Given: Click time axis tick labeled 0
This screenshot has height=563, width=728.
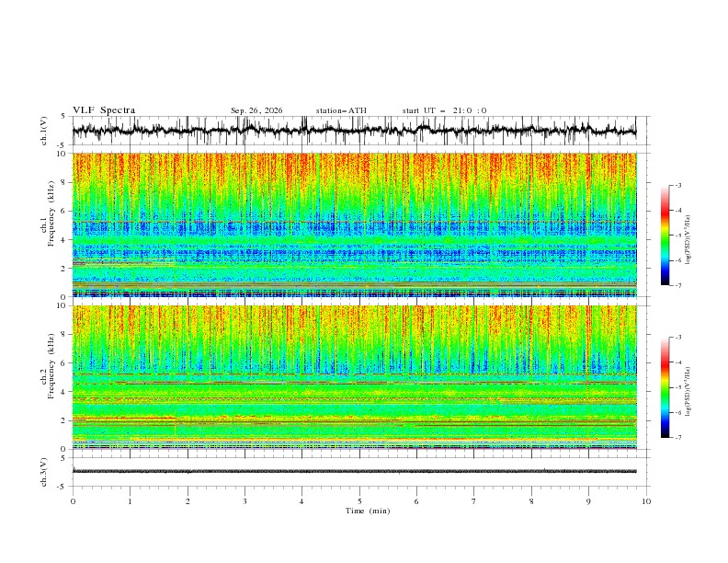Looking at the screenshot, I should [73, 501].
